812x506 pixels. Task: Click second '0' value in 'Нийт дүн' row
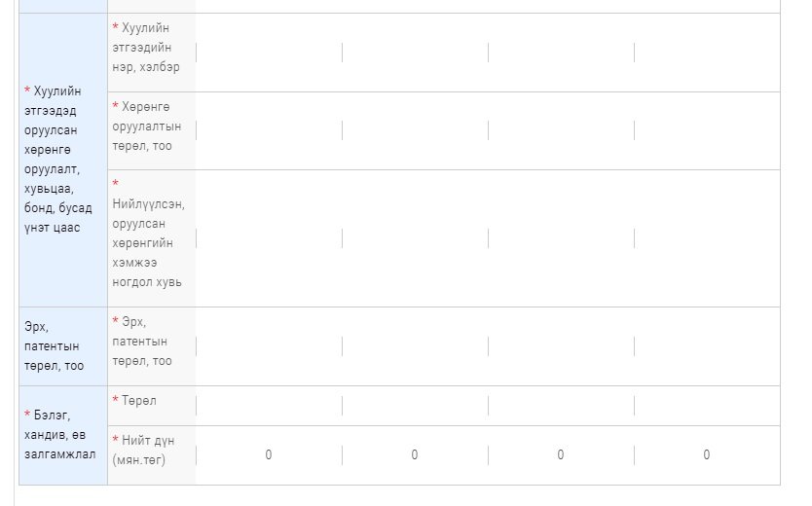[415, 454]
